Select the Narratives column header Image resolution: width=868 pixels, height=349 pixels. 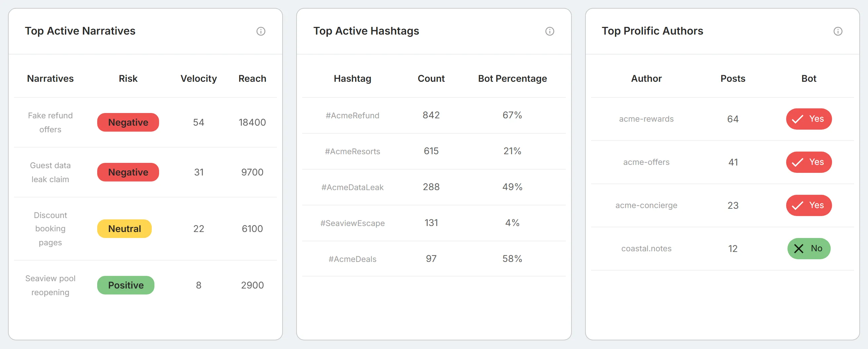tap(50, 78)
